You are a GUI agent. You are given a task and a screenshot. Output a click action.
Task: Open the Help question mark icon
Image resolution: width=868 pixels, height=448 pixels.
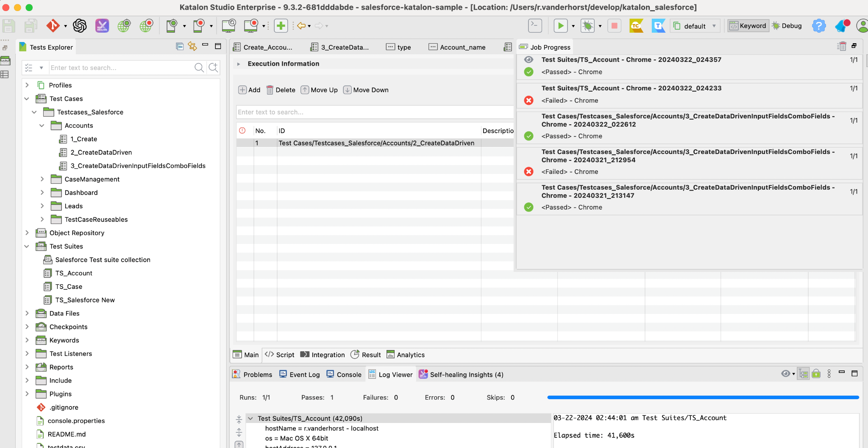[x=819, y=26]
